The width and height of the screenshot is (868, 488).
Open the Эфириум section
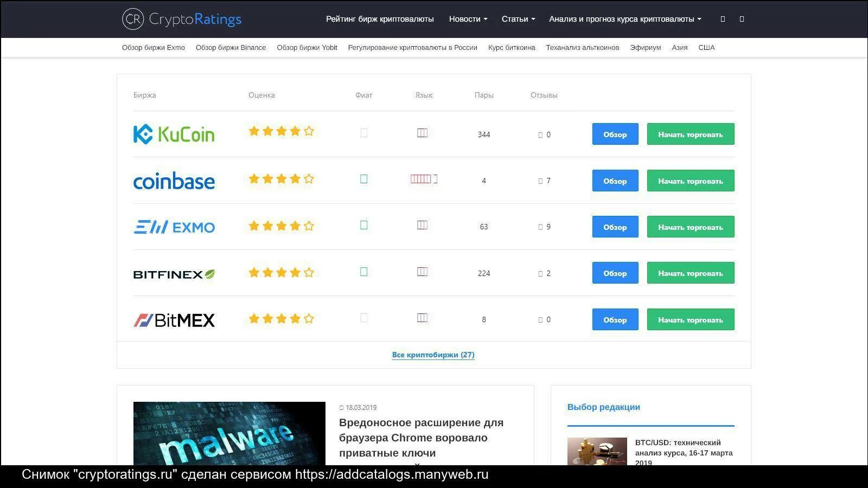tap(646, 48)
